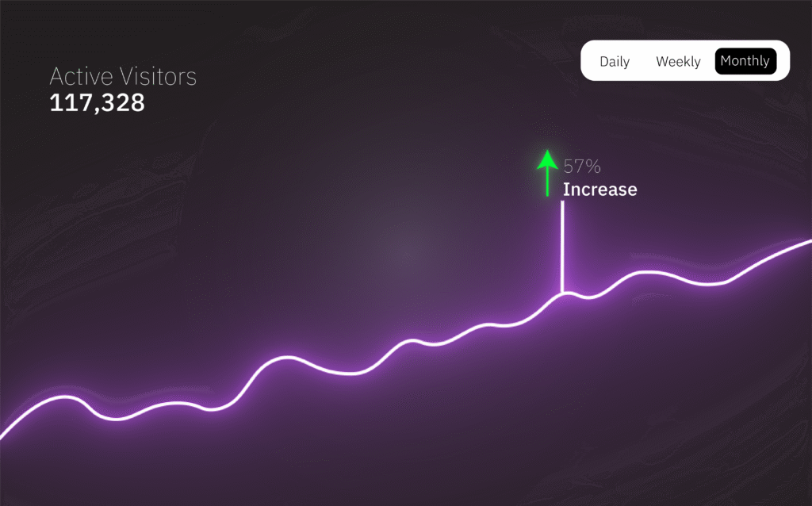The height and width of the screenshot is (506, 812).
Task: Click the Active Visitors heading
Action: coord(123,77)
